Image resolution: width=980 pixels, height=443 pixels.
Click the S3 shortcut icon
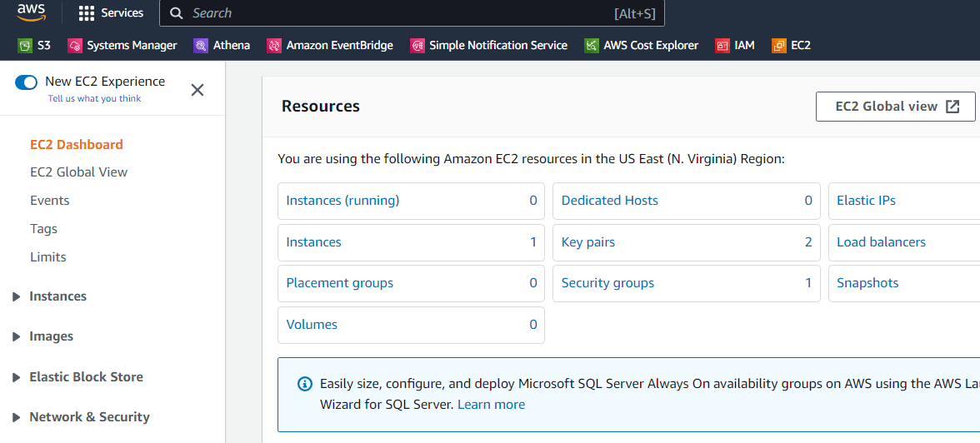pos(24,45)
